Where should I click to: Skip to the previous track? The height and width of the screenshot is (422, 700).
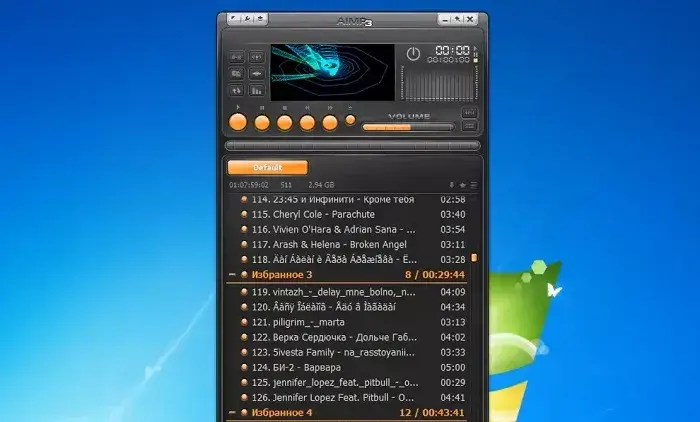pos(307,123)
